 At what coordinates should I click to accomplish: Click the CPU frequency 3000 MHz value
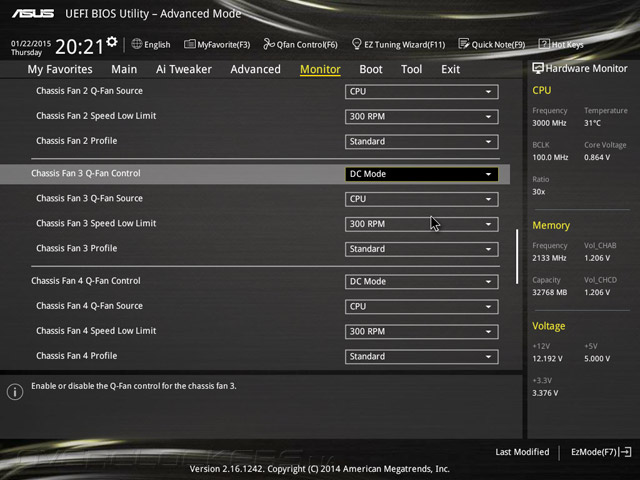pyautogui.click(x=549, y=123)
